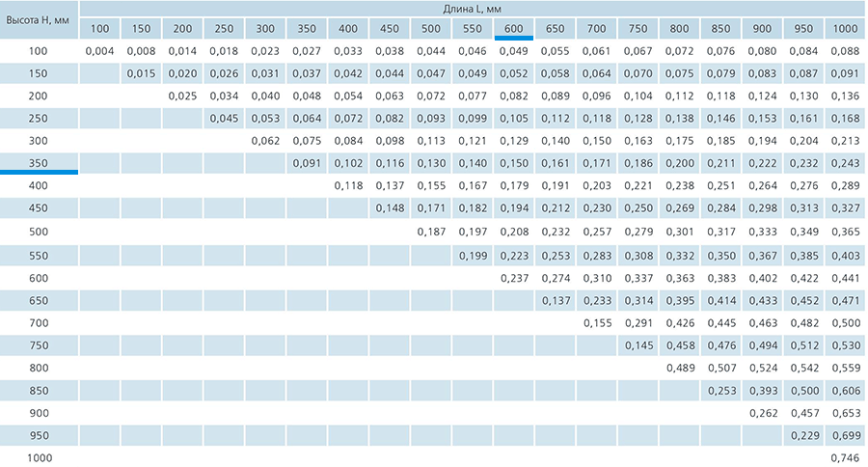Click the value 0,365 in row 500
The image size is (868, 467).
(x=845, y=233)
